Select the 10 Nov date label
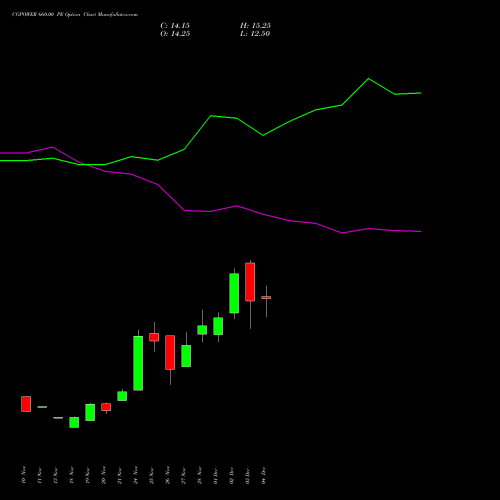The image size is (500, 500). click(24, 475)
